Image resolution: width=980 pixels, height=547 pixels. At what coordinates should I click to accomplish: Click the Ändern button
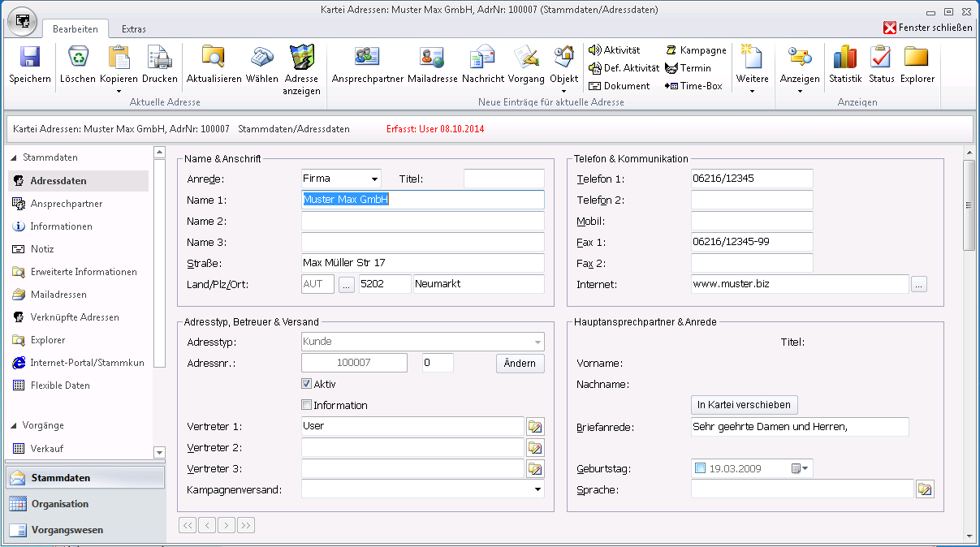(520, 364)
